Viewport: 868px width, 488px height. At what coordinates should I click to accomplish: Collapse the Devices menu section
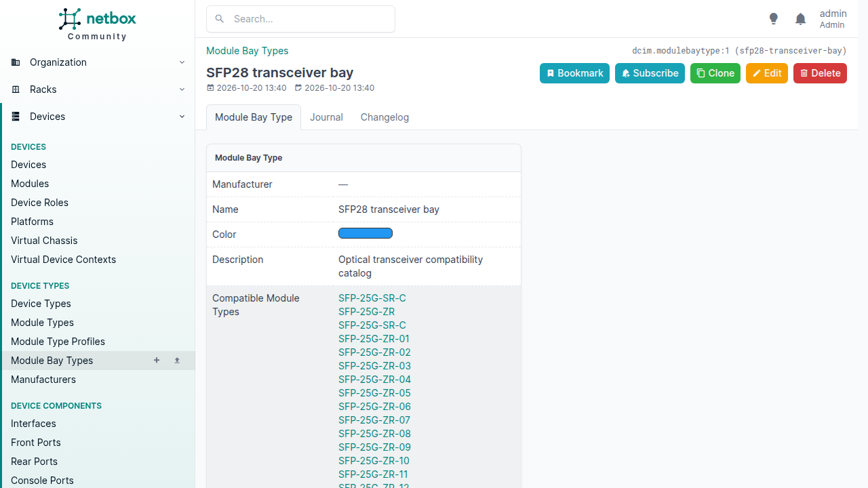(x=98, y=117)
